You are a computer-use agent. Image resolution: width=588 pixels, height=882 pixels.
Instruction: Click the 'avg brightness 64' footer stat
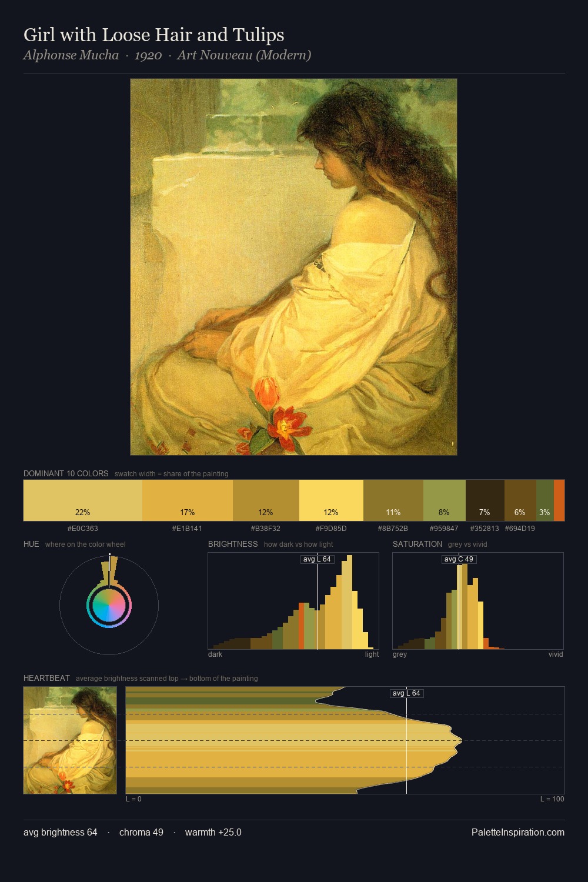coord(61,832)
